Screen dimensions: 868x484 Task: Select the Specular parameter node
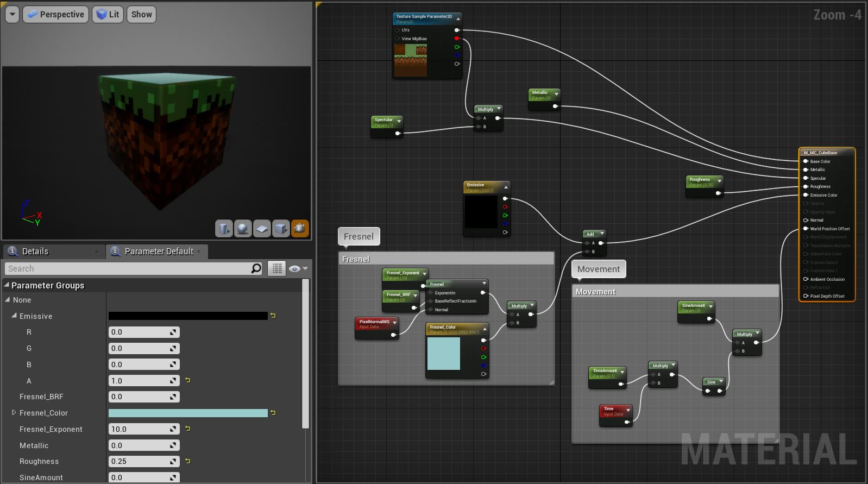tap(387, 127)
